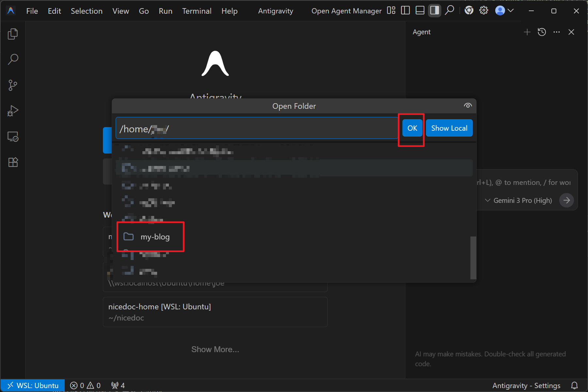Screen dimensions: 588x392
Task: Toggle the Agent secondary side bar
Action: (x=434, y=11)
